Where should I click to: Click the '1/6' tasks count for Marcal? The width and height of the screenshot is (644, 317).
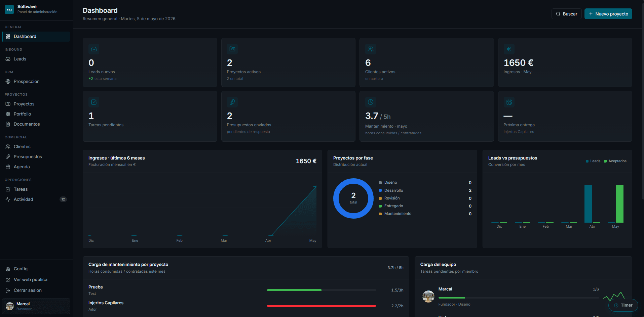(596, 289)
